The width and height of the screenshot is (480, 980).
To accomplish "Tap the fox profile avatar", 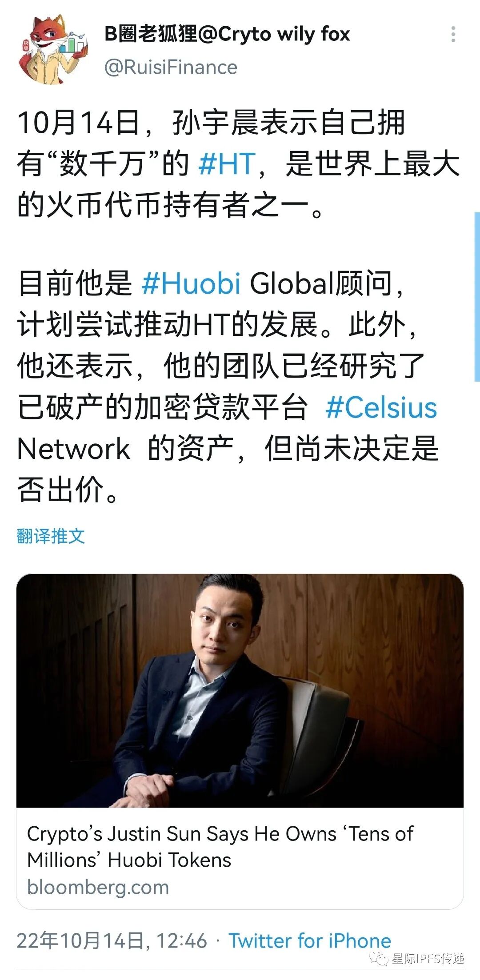I will coord(52,49).
